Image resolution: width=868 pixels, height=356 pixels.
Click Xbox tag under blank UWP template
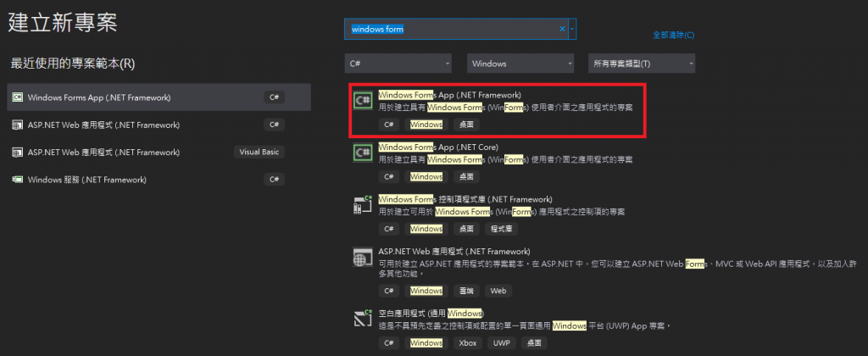click(468, 343)
